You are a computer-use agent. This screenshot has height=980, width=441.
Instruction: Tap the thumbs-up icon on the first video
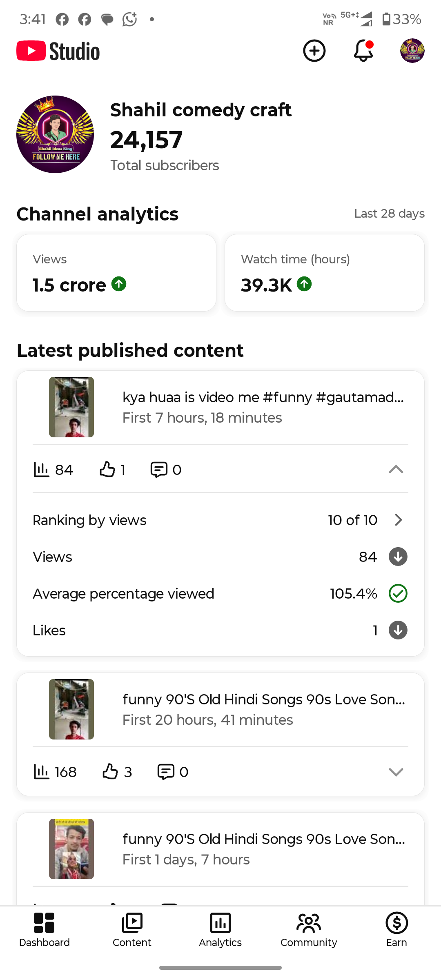pyautogui.click(x=107, y=470)
